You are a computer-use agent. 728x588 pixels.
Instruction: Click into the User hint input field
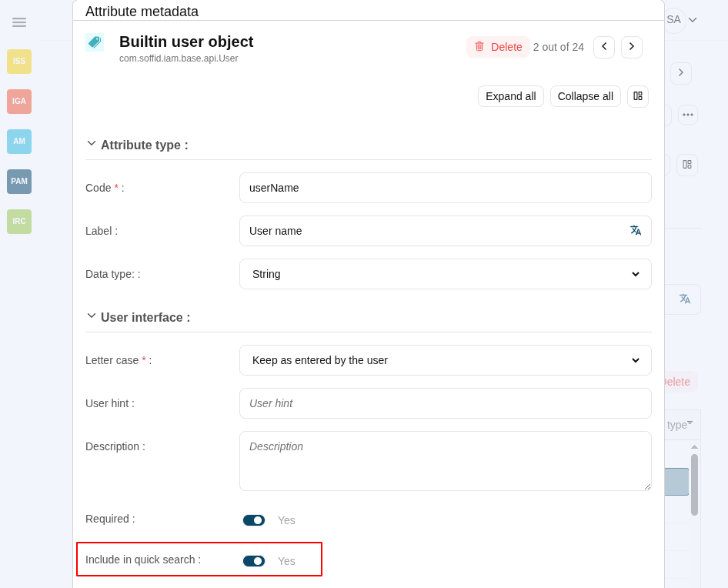pos(445,403)
